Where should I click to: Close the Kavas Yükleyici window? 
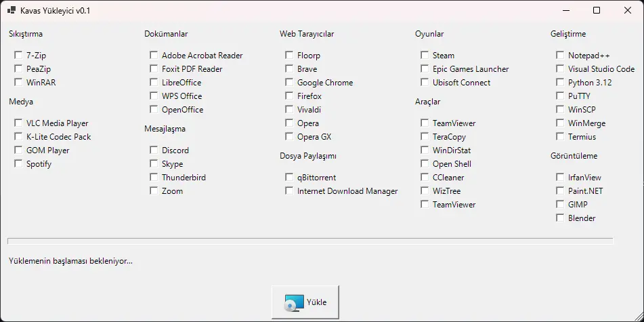coord(628,11)
